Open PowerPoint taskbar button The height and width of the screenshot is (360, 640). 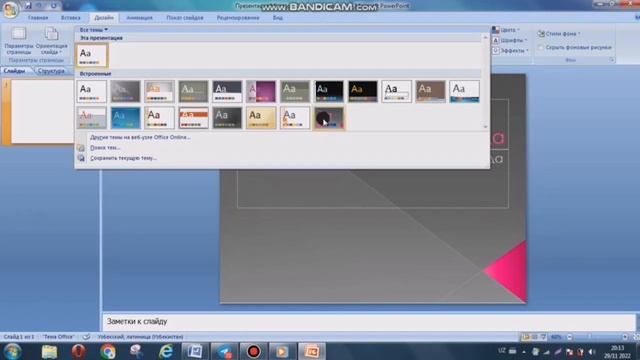point(311,351)
